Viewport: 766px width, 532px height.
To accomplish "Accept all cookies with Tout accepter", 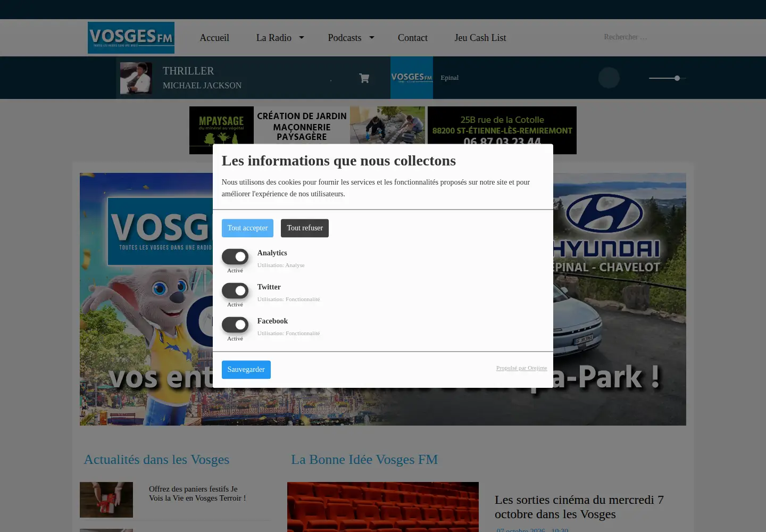I will point(247,228).
